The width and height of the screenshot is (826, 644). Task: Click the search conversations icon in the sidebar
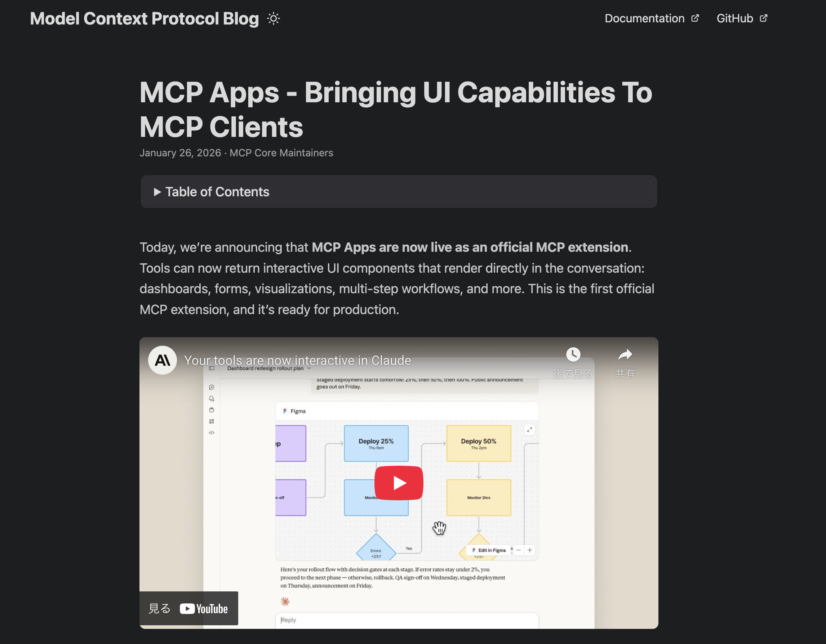coord(212,399)
